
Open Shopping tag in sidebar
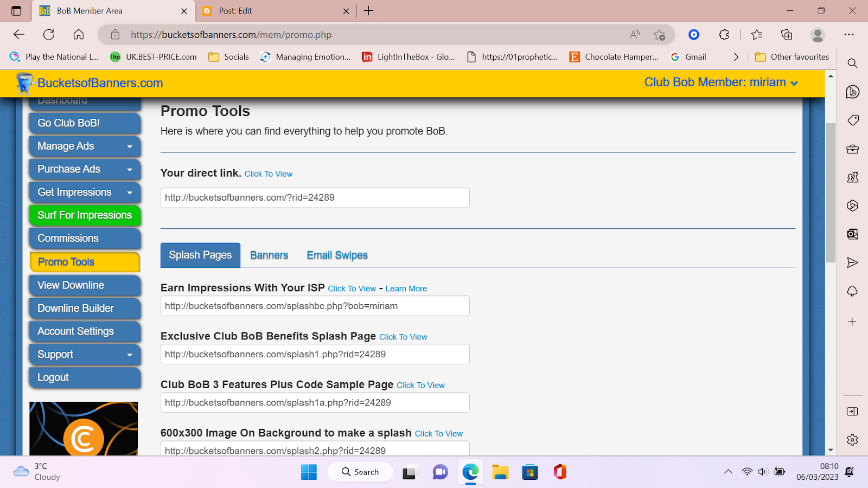[x=852, y=120]
